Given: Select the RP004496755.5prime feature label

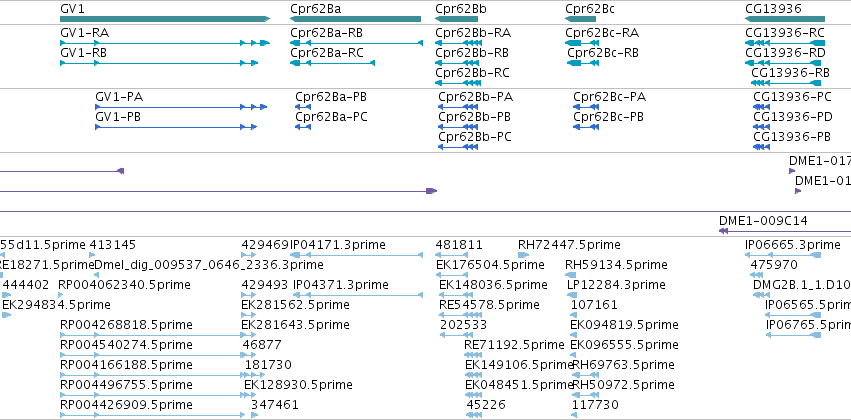Looking at the screenshot, I should [126, 385].
